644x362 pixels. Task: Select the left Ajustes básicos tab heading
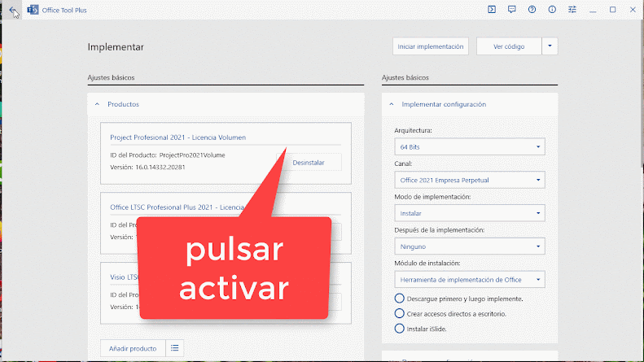pyautogui.click(x=111, y=77)
